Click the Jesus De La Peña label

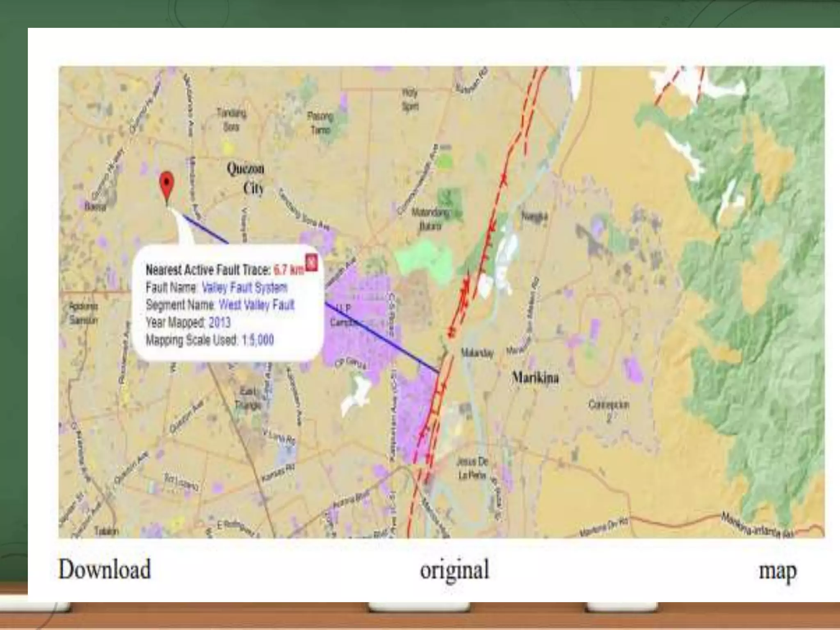(471, 468)
